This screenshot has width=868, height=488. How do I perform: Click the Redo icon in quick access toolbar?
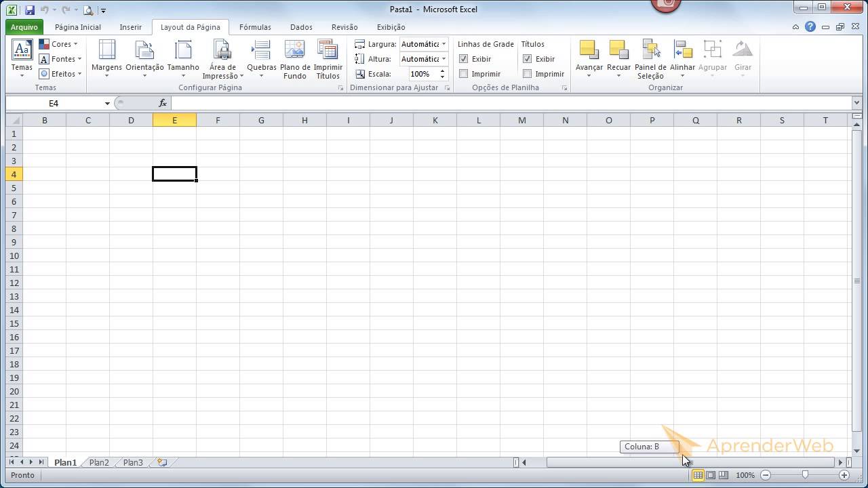click(x=66, y=10)
